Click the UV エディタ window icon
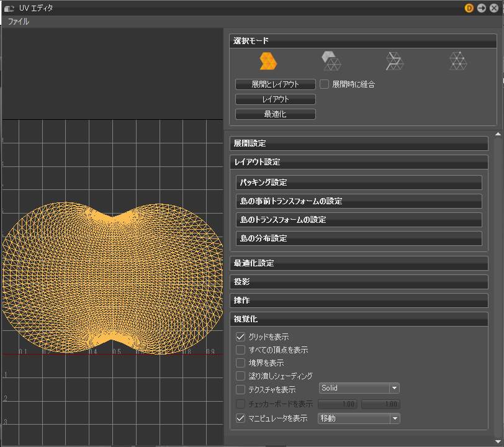 click(x=9, y=8)
